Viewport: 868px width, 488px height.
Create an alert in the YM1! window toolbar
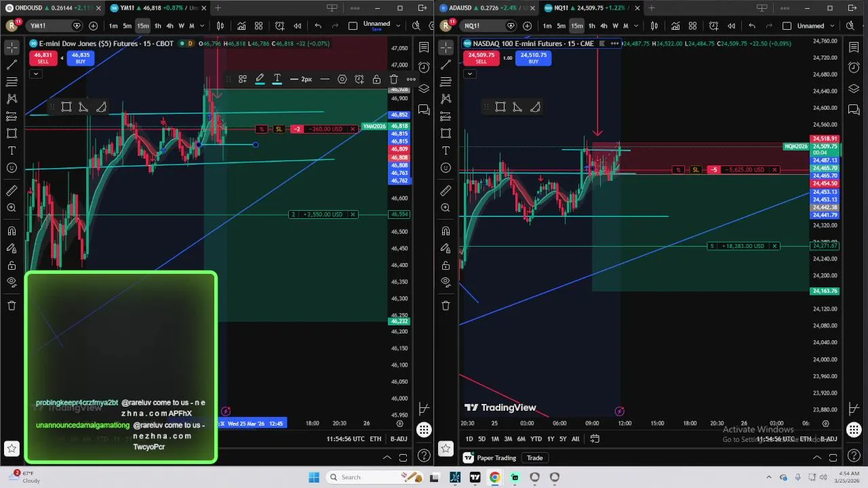click(279, 26)
